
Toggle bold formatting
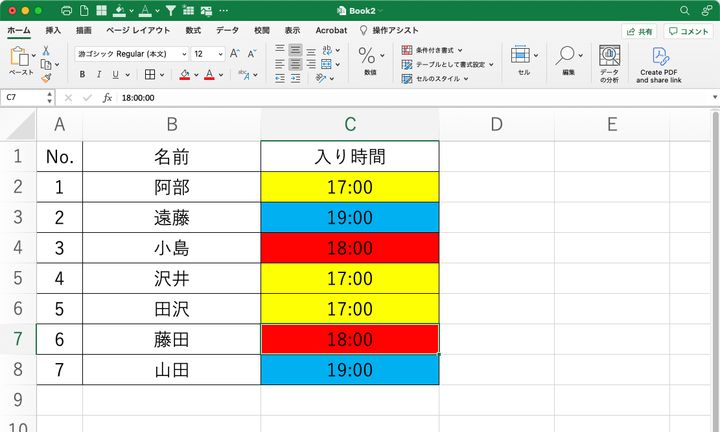coord(82,74)
